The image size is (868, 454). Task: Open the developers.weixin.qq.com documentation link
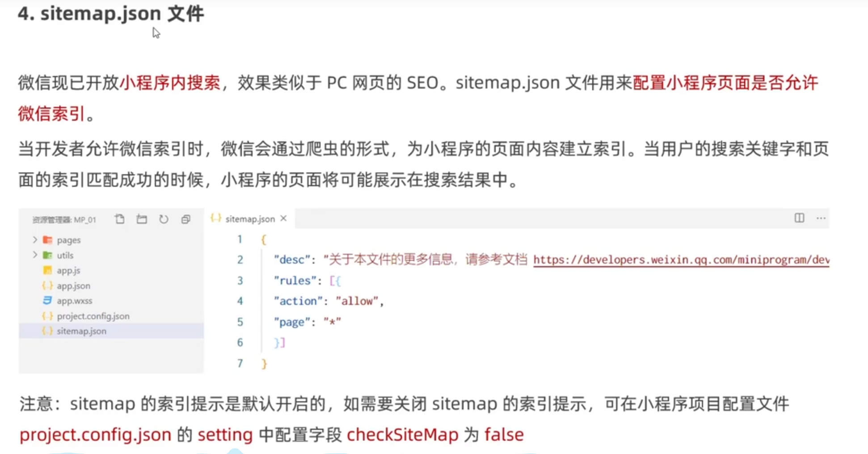pos(681,260)
